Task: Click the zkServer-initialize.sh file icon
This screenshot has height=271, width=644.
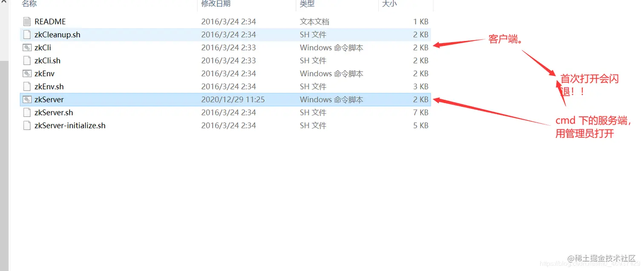Action: (x=27, y=126)
